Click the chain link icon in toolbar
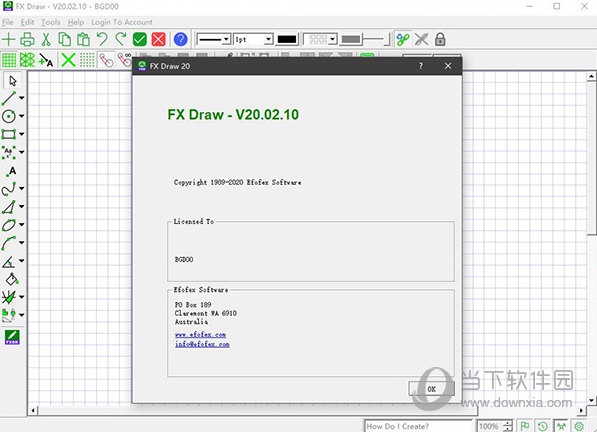 [x=403, y=39]
